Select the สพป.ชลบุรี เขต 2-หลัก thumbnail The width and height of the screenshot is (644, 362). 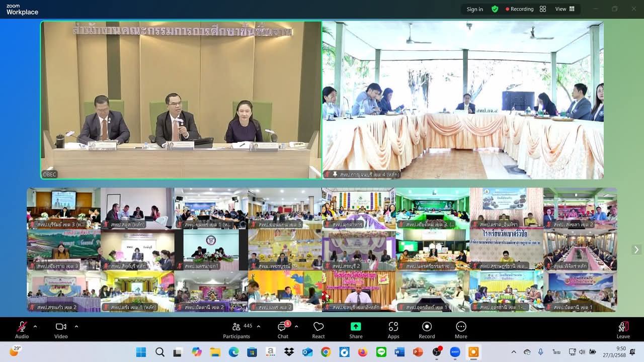[x=359, y=292]
